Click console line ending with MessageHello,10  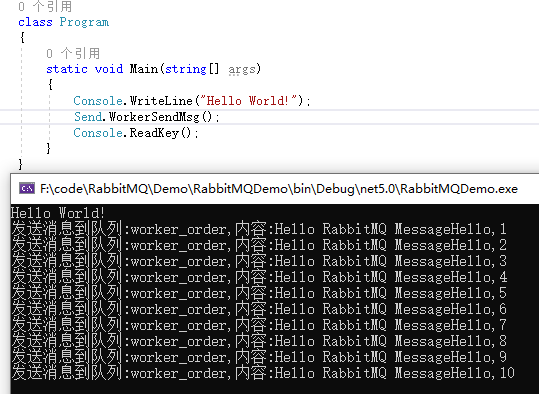tap(263, 373)
